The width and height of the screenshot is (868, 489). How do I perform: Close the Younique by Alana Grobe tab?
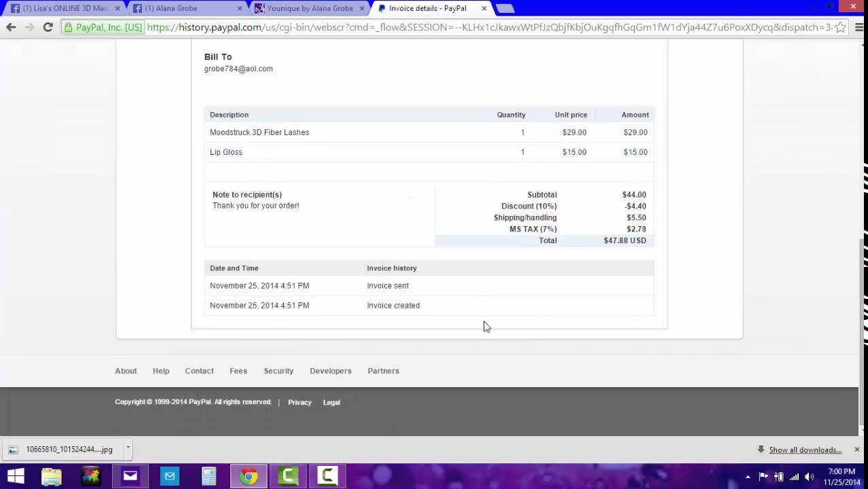[x=362, y=8]
